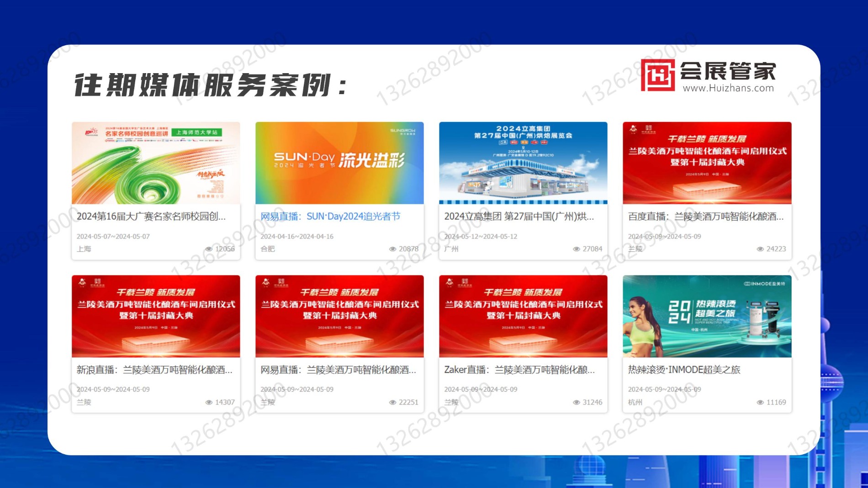868x488 pixels.
Task: Click the eye icon beside 20878 views
Action: coord(392,249)
